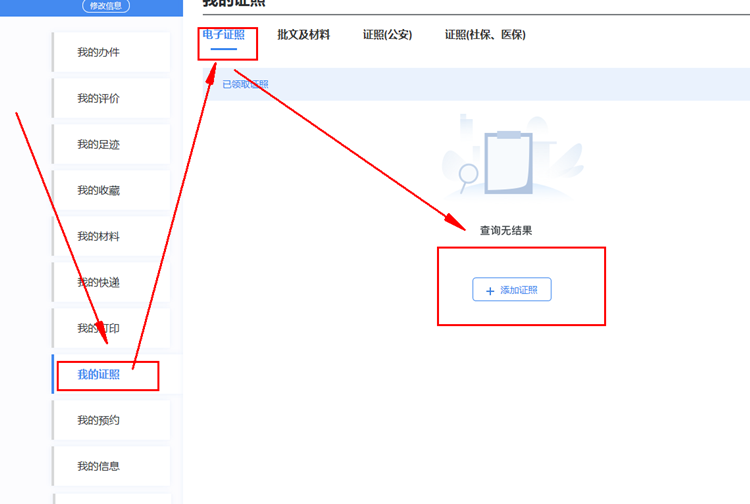Open the 电子证照 tab

pos(223,35)
